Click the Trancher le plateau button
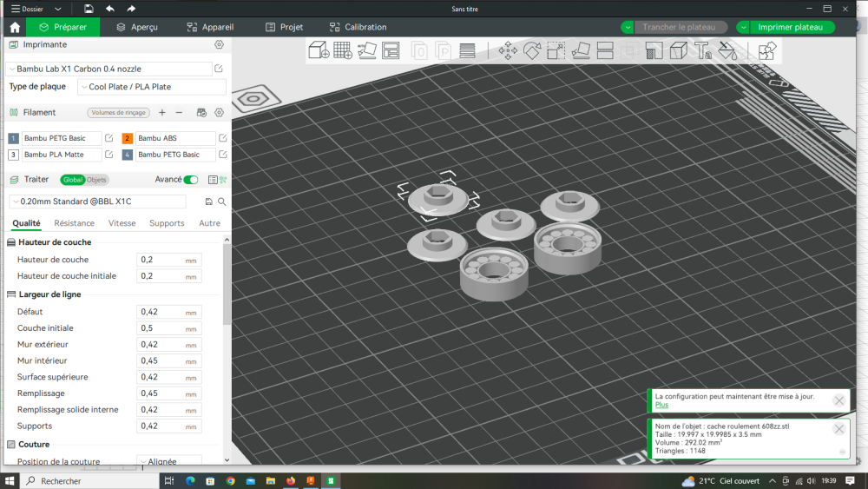The width and height of the screenshot is (868, 489). [679, 27]
